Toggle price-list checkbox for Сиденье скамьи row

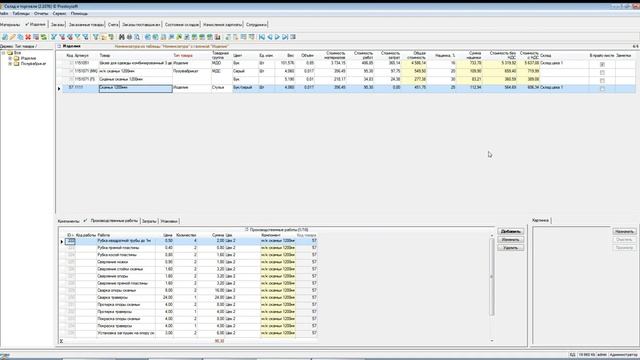(602, 80)
